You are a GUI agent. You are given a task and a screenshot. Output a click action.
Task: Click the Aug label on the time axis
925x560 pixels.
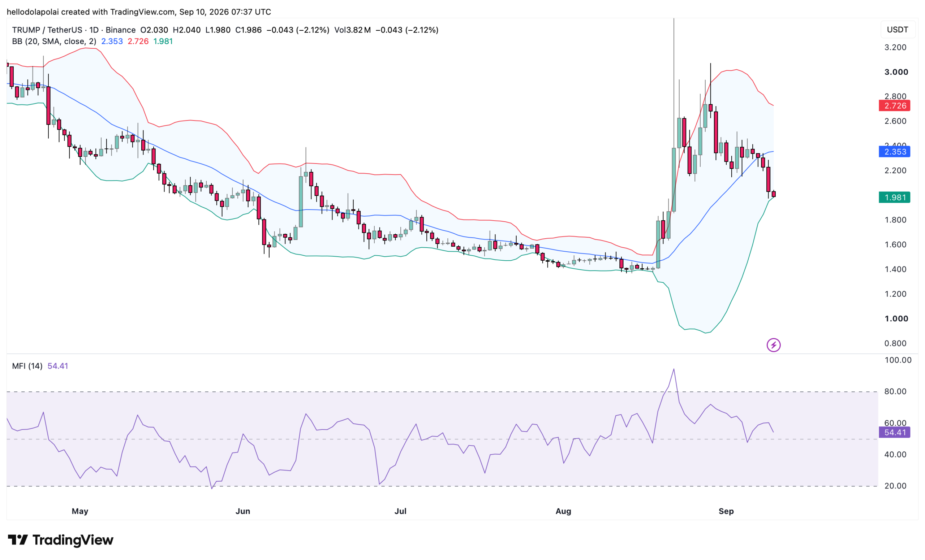click(563, 511)
